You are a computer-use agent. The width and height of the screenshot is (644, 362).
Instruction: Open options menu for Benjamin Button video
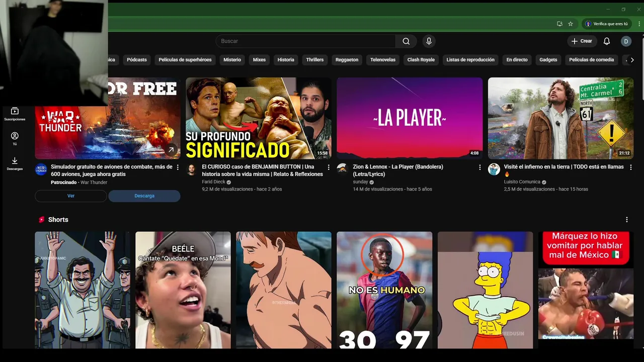click(x=329, y=167)
